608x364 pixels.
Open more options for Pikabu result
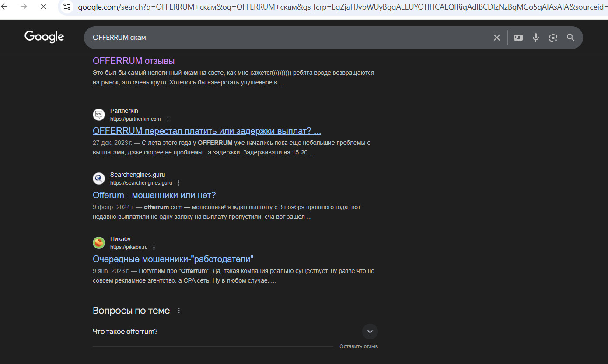point(154,247)
